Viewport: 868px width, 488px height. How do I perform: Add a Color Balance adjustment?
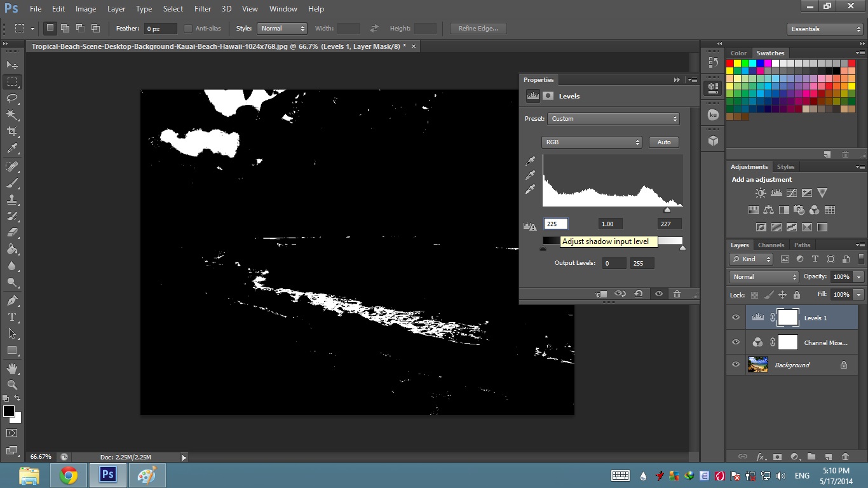pyautogui.click(x=769, y=210)
